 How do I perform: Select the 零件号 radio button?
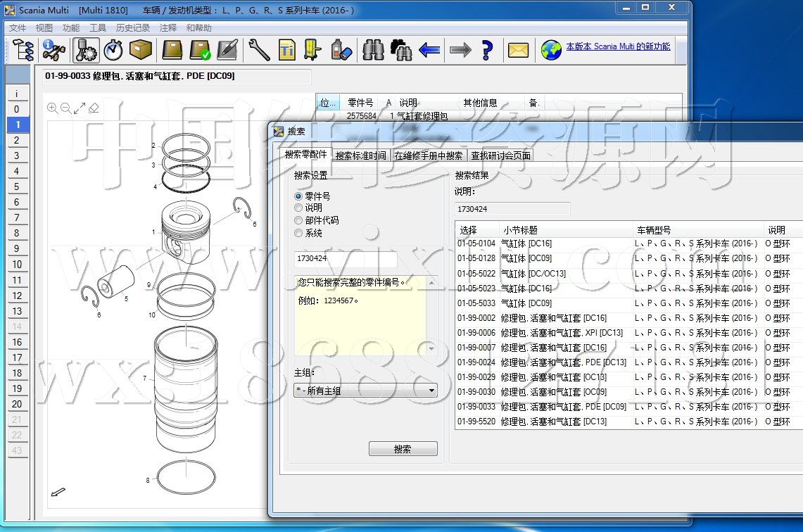click(298, 196)
